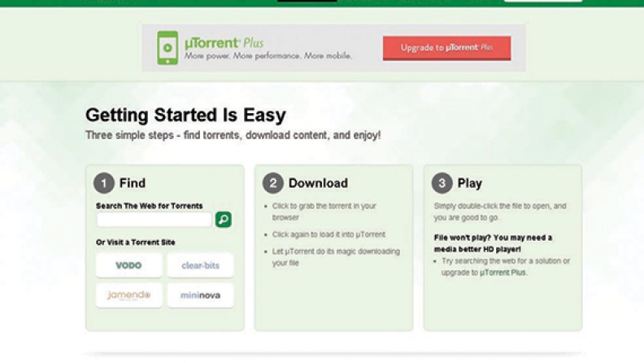The image size is (644, 363).
Task: Focus the Search The Web for Torrents field
Action: coord(154,220)
